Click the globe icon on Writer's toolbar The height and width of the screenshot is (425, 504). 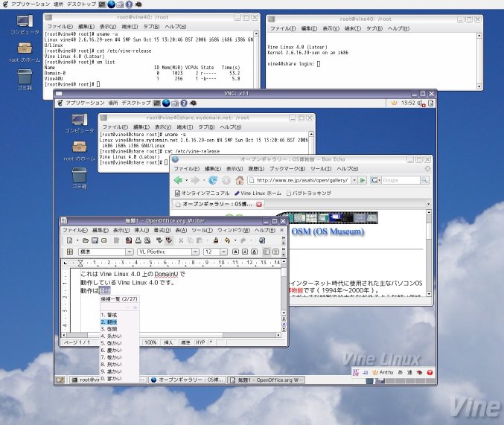pos(262,240)
